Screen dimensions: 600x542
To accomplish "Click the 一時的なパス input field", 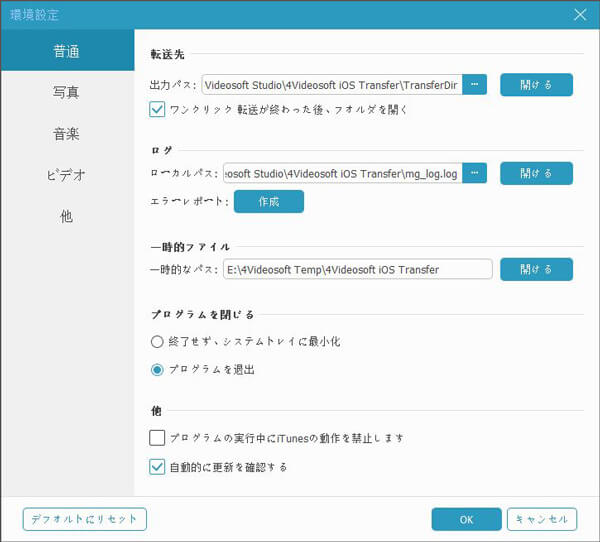I will [358, 269].
